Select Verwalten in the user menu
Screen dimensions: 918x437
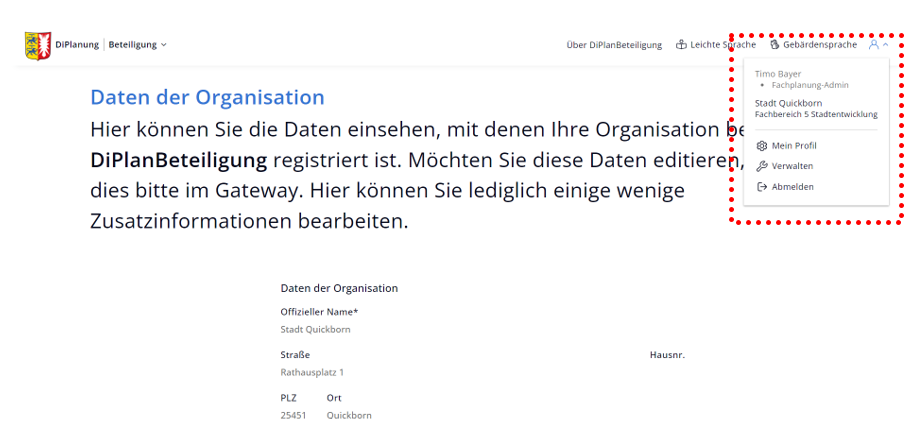click(792, 166)
